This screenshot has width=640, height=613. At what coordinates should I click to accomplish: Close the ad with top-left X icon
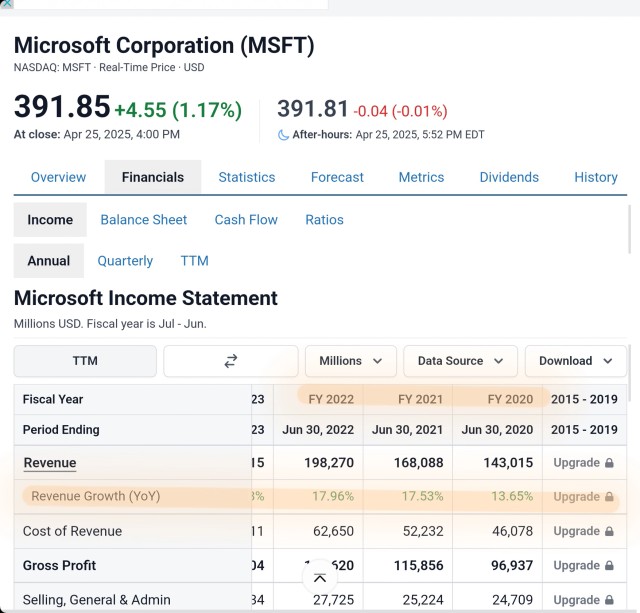[x=6, y=4]
